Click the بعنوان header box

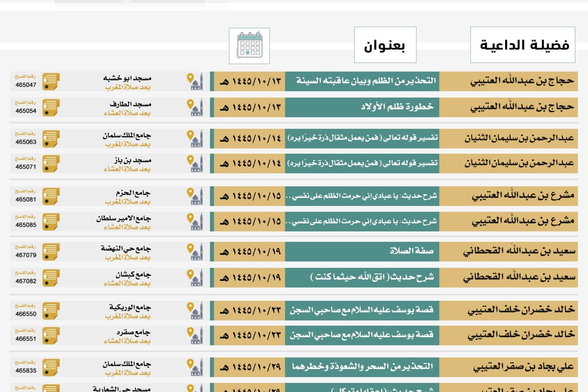[385, 45]
